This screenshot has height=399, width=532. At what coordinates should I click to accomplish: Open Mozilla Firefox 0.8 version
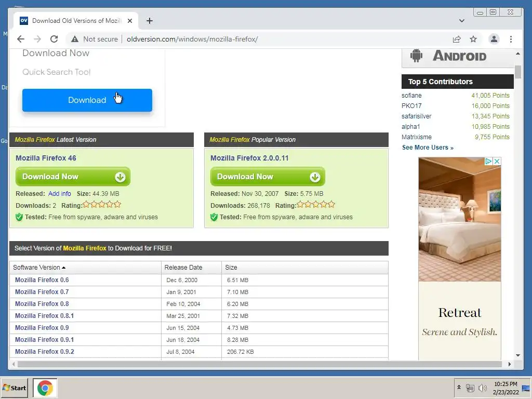[x=42, y=303]
